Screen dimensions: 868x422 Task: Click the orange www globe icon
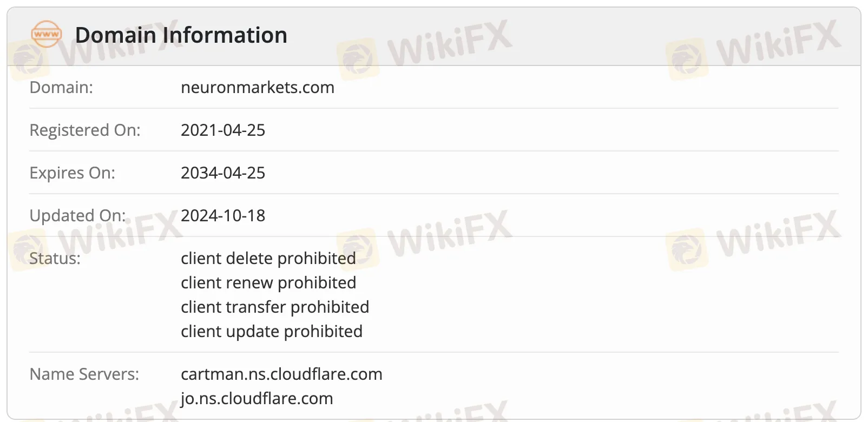[x=47, y=34]
